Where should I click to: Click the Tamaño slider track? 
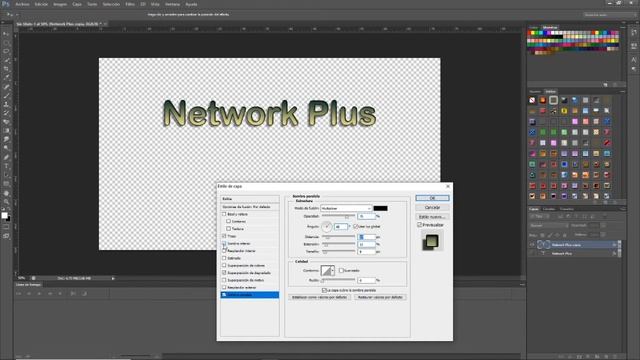coord(338,252)
